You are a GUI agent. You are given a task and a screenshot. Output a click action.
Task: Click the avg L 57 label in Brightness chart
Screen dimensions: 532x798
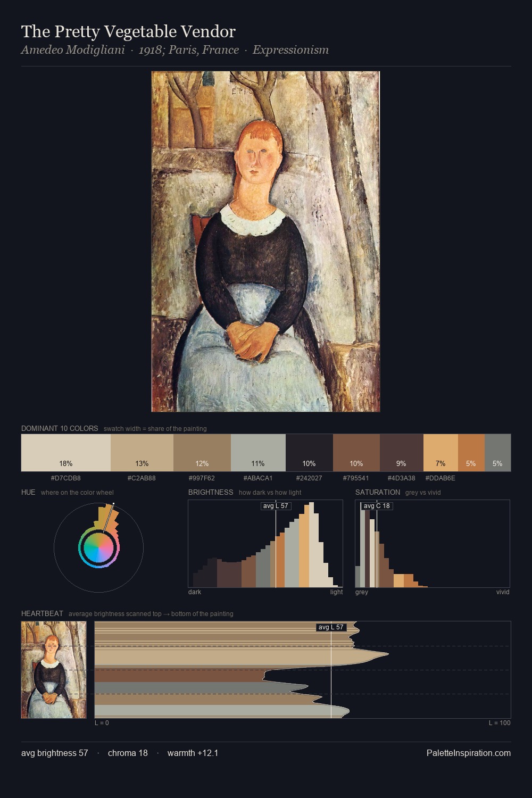coord(276,506)
